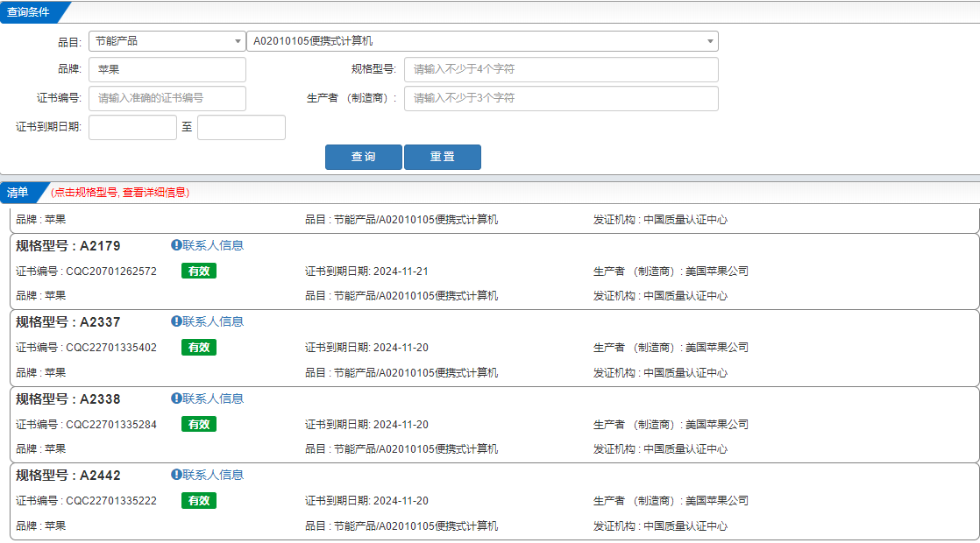Click the 有效 badge for CQC20701262572
Screen dimensions: 980x543
(x=199, y=271)
